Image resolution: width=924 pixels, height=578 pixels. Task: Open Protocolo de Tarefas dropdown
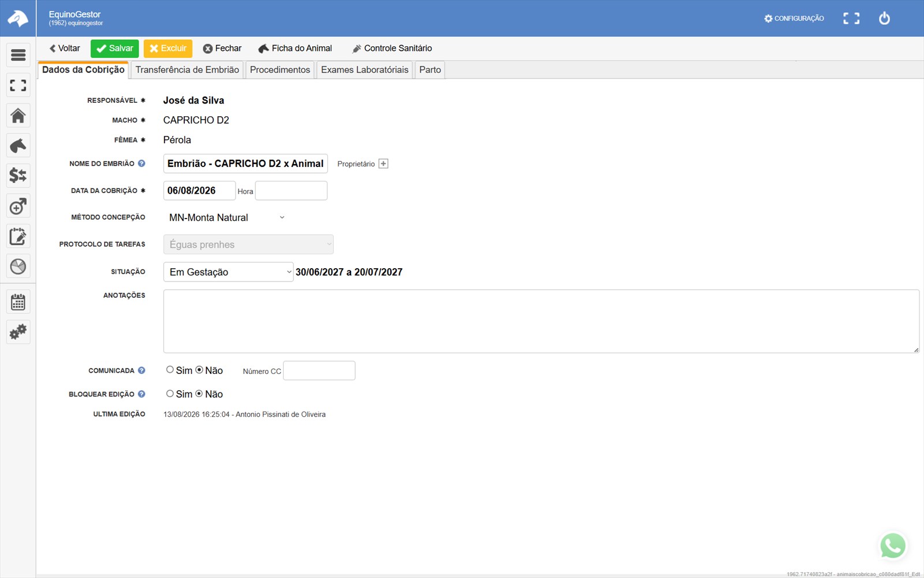tap(248, 244)
